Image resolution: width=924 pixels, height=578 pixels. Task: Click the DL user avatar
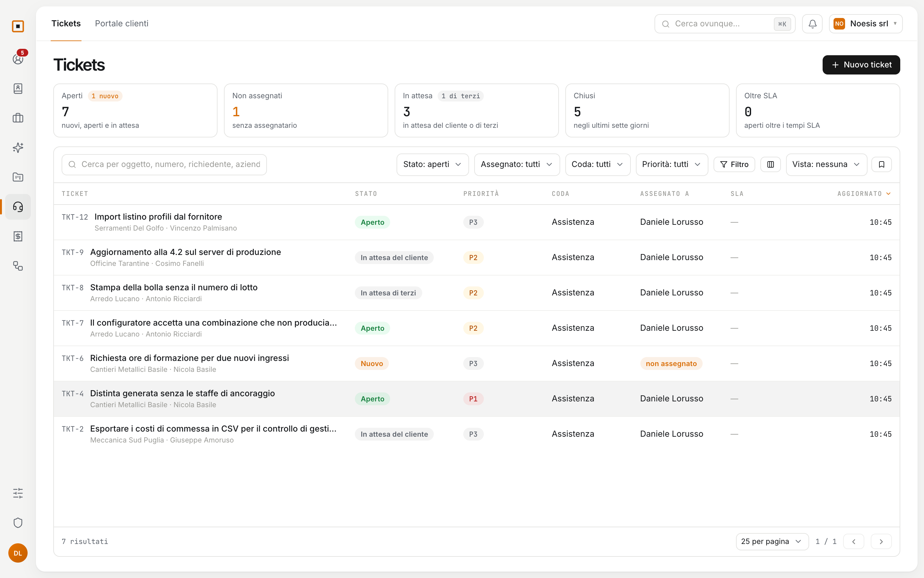pos(18,553)
